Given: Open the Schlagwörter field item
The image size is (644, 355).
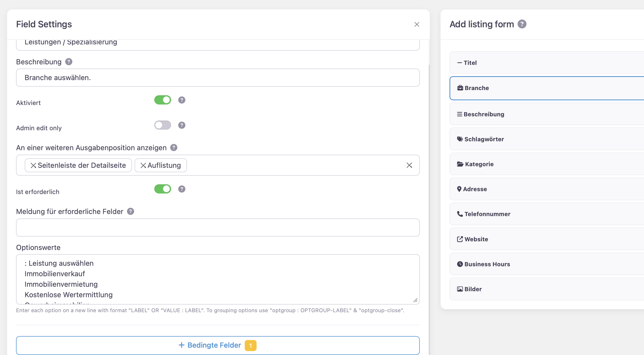Looking at the screenshot, I should (x=484, y=139).
